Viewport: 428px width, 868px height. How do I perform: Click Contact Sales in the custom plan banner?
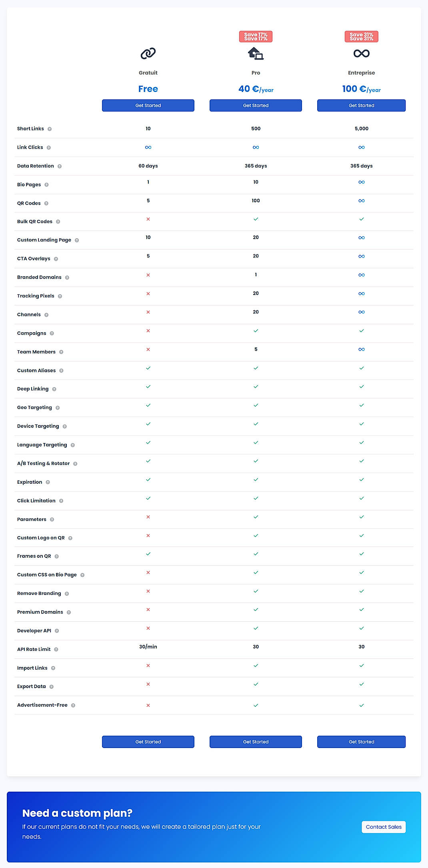384,827
